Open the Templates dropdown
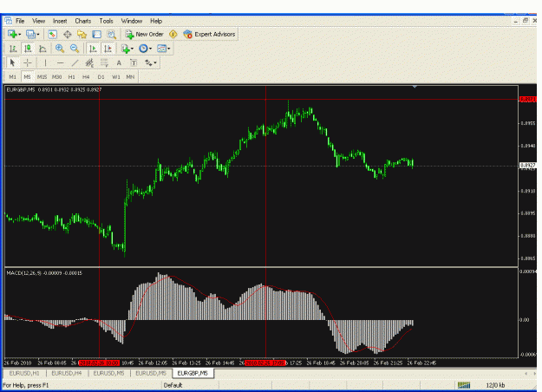Viewport: 542px width, 392px height. coord(164,49)
